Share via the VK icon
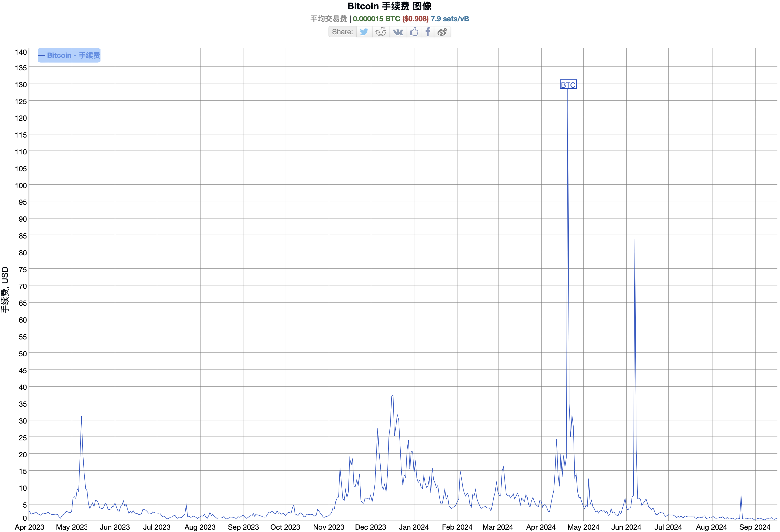Screen dimensions: 780x532 point(398,32)
